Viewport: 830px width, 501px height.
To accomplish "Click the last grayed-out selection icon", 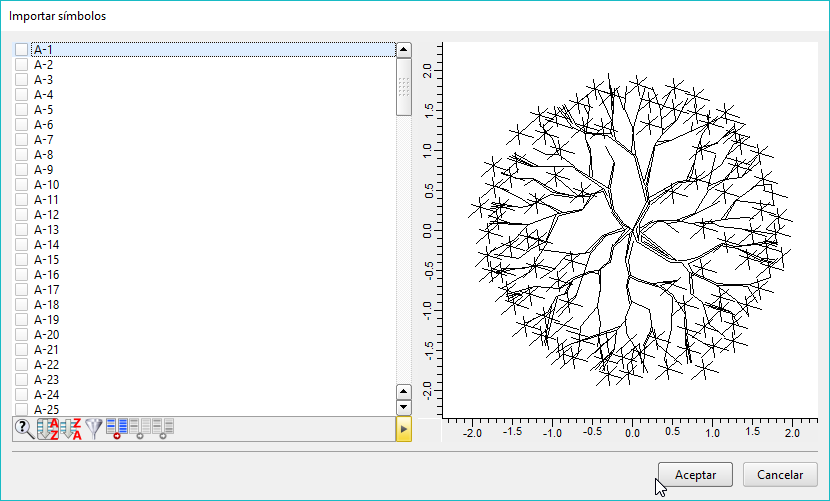I will tap(163, 428).
